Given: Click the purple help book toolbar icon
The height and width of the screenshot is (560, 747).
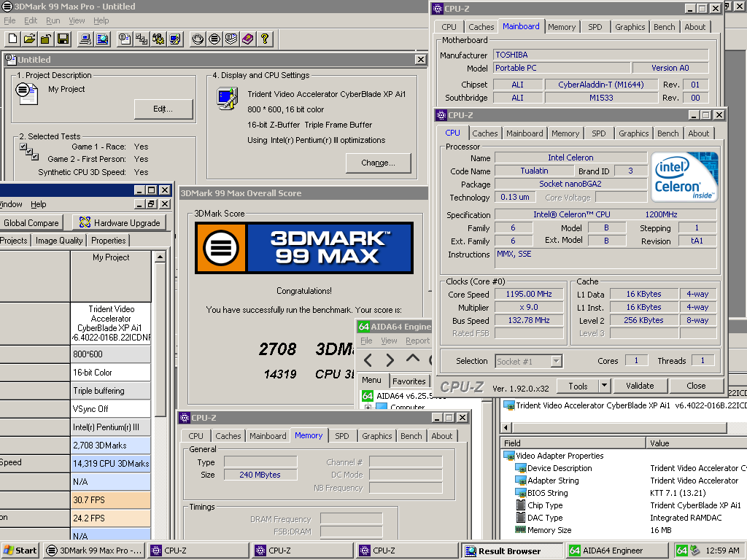Looking at the screenshot, I should 248,39.
